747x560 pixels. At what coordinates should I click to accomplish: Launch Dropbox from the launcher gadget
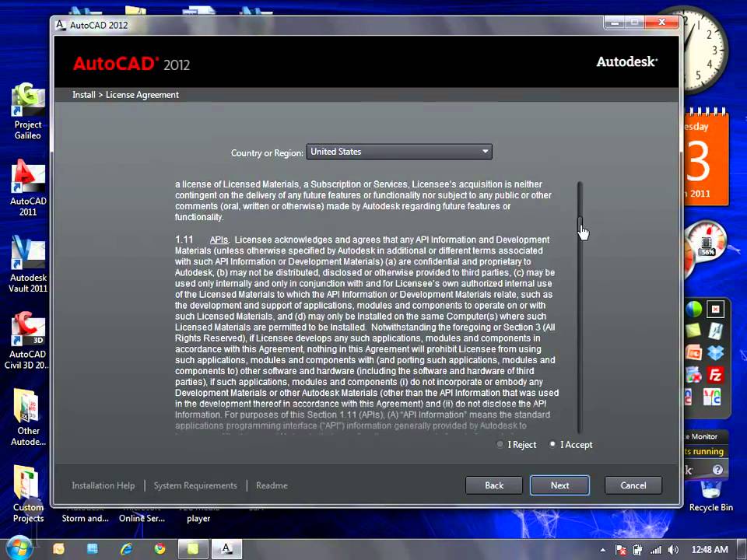coord(715,352)
